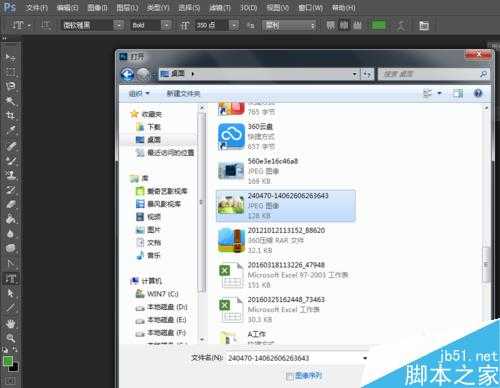Open the 编辑(E) menu
This screenshot has width=500, height=388.
pyautogui.click(x=67, y=7)
